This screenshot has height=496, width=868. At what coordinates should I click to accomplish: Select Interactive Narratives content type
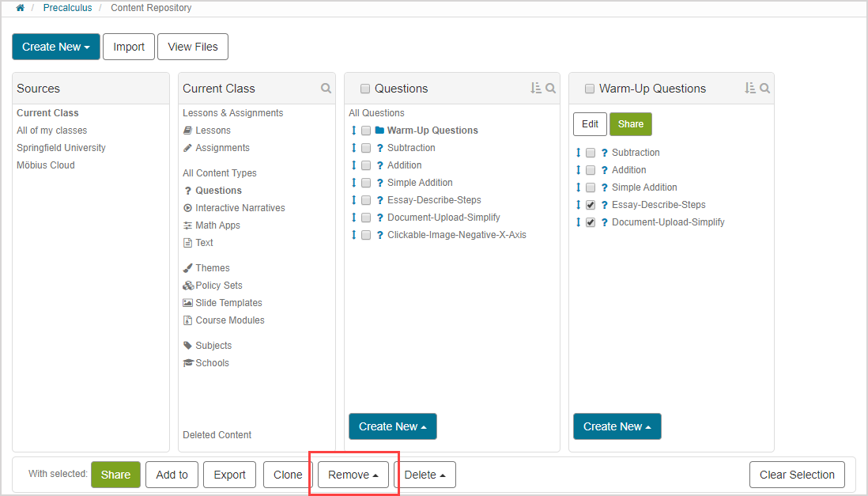click(240, 208)
